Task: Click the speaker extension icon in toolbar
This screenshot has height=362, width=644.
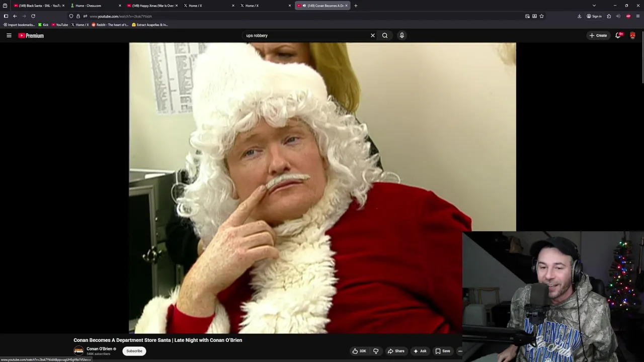Action: (618, 16)
